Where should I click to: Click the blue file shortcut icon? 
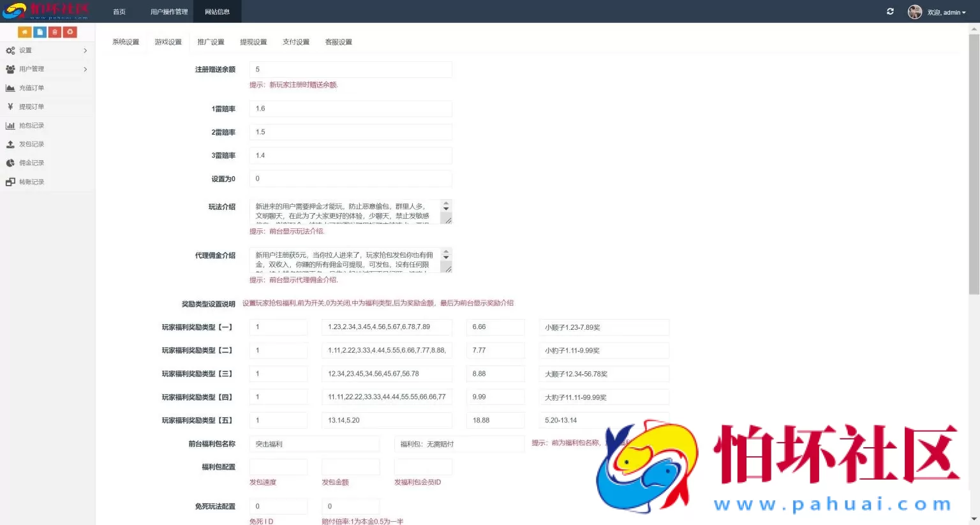point(39,31)
